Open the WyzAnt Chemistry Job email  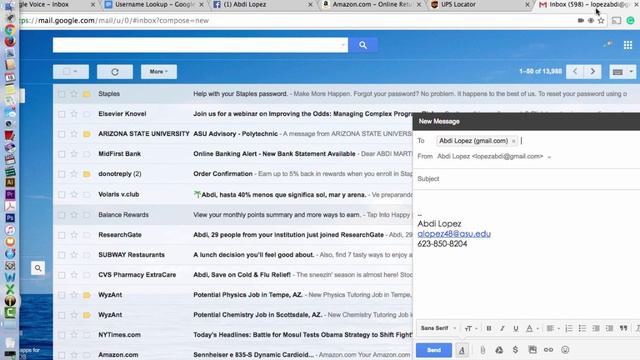tap(233, 315)
